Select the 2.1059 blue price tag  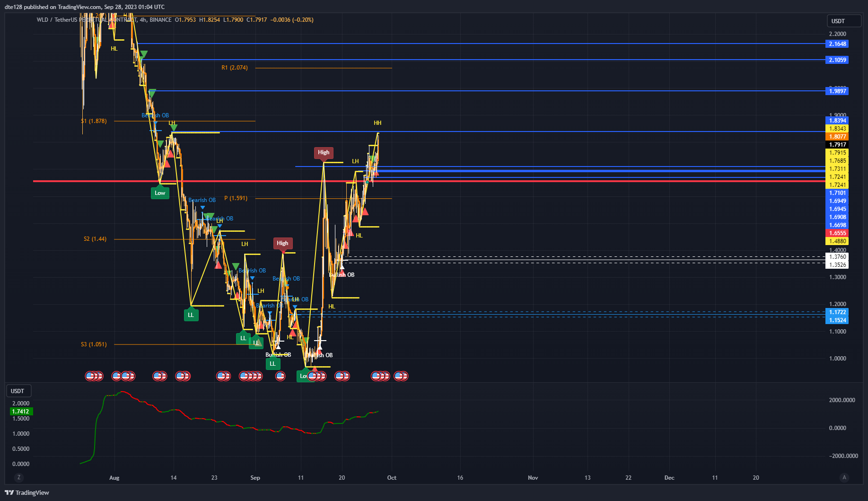tap(837, 60)
